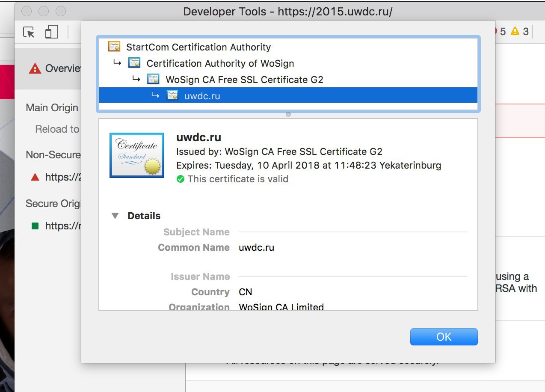Click the Developer Tools window title
The image size is (545, 392).
(288, 11)
